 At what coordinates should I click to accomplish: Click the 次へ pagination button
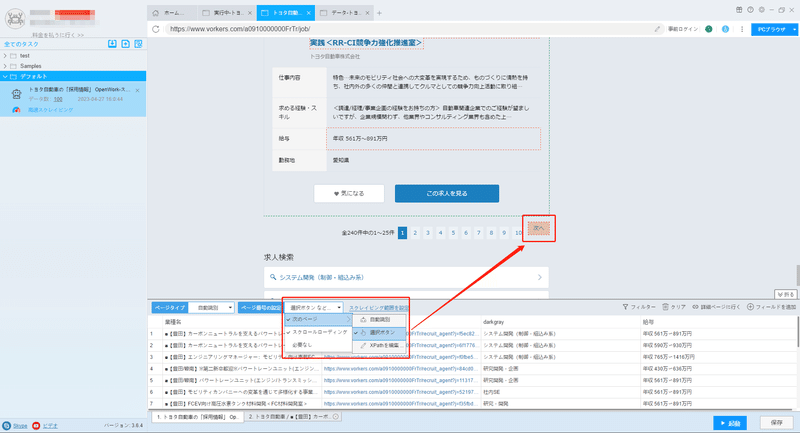pyautogui.click(x=539, y=228)
